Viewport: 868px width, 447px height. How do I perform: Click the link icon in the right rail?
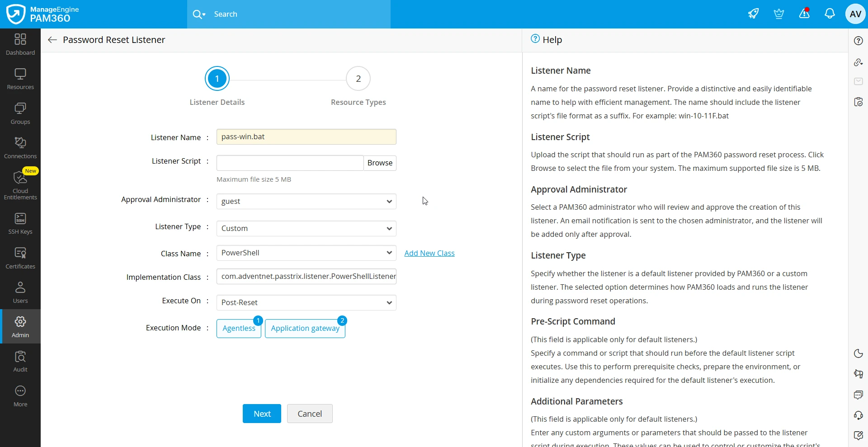pyautogui.click(x=859, y=62)
